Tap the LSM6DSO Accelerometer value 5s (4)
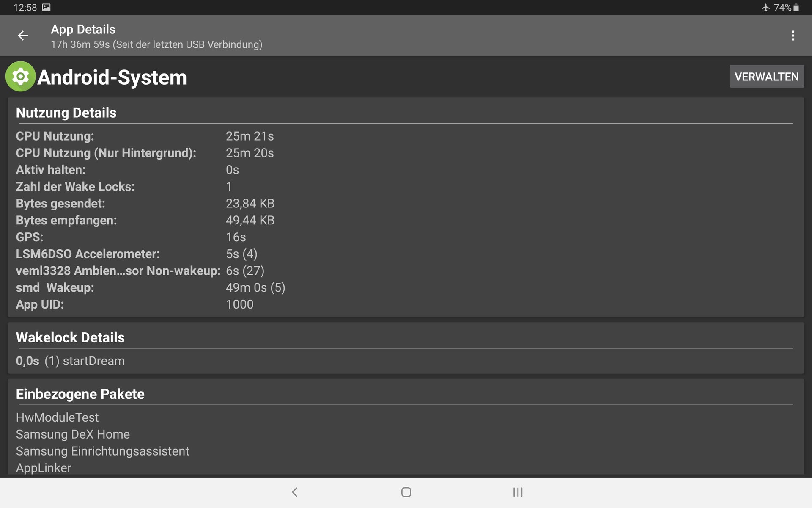The width and height of the screenshot is (812, 508). point(241,254)
